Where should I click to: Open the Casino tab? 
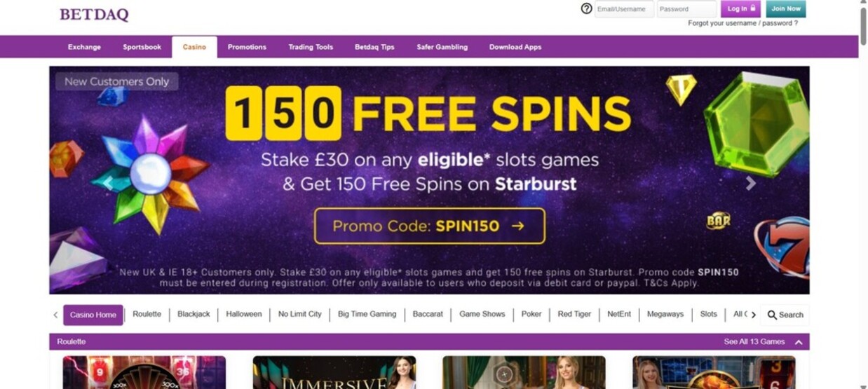[x=194, y=47]
